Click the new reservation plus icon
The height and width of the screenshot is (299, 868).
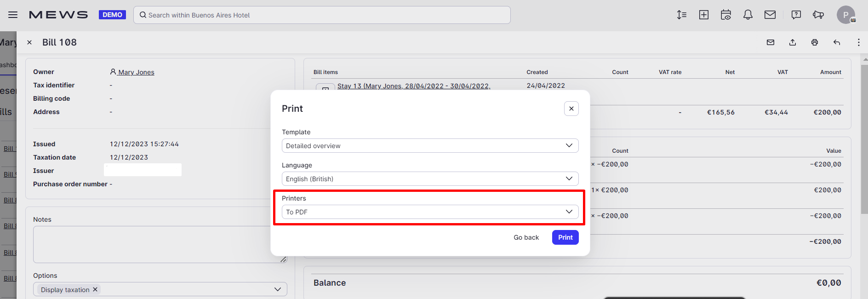click(x=704, y=15)
